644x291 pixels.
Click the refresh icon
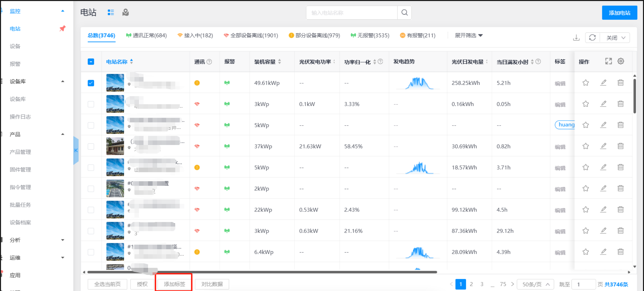592,38
